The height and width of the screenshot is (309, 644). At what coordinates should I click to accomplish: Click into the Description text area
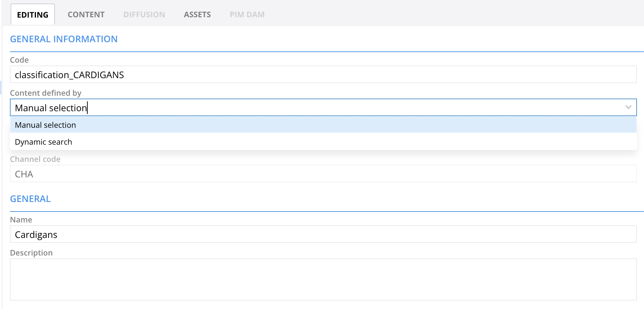323,279
